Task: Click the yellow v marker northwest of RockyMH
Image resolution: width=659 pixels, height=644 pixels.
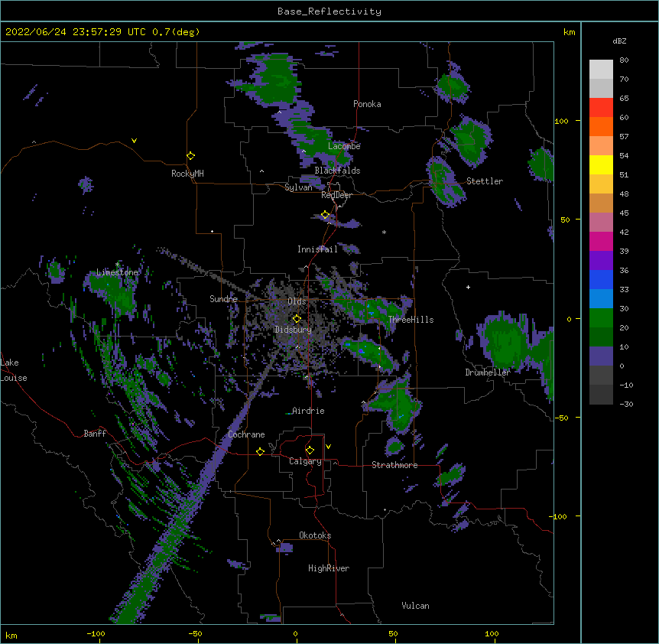Action: [134, 141]
